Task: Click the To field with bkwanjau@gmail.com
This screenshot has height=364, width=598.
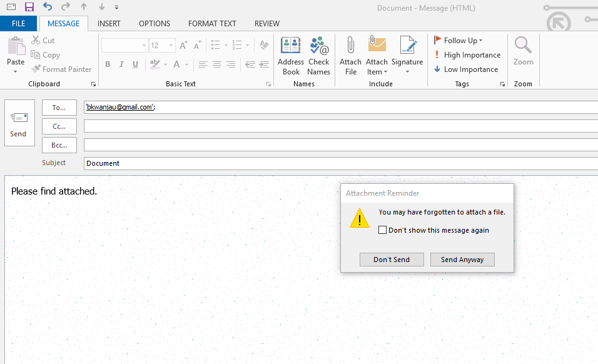Action: pos(341,107)
